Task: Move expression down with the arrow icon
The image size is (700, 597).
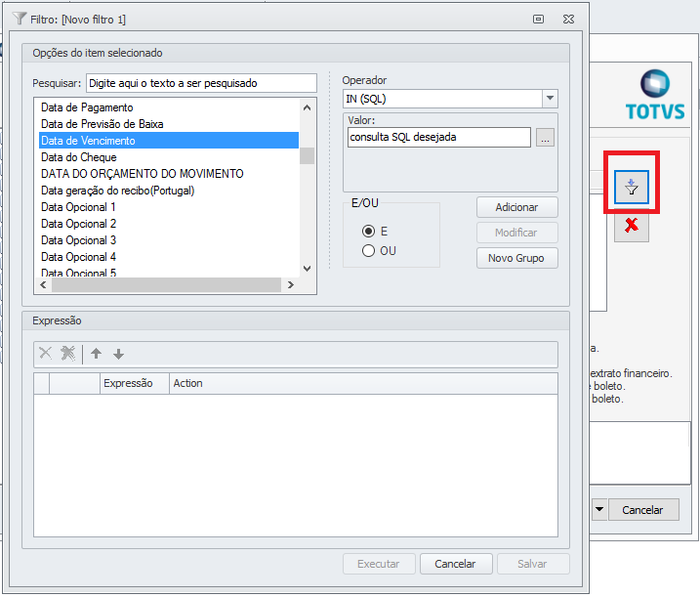Action: [x=118, y=354]
